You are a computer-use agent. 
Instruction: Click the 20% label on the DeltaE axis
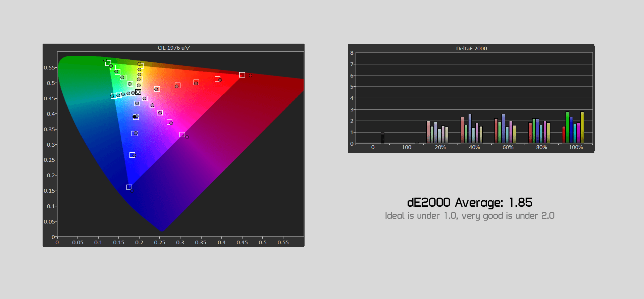point(440,147)
